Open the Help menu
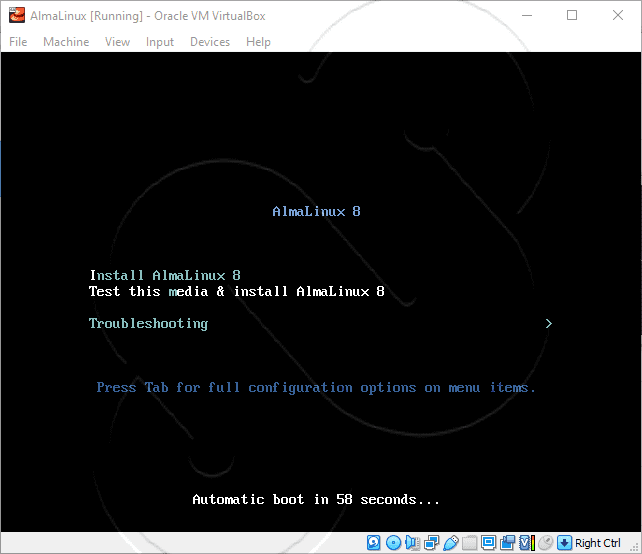 coord(258,42)
